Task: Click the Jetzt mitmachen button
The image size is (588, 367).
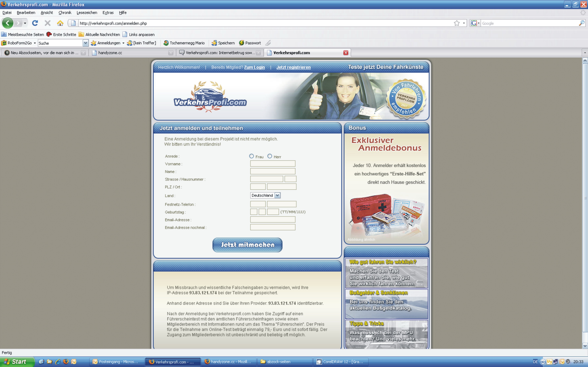Action: (x=247, y=245)
